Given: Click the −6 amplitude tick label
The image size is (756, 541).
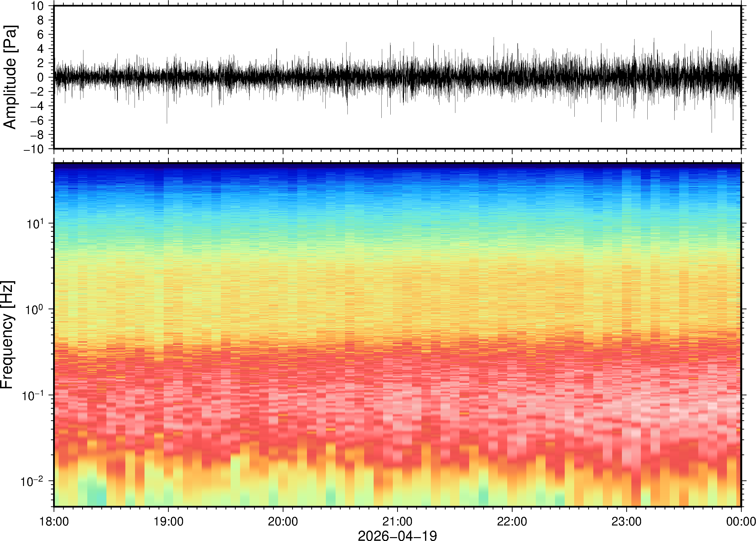Looking at the screenshot, I should 37,121.
